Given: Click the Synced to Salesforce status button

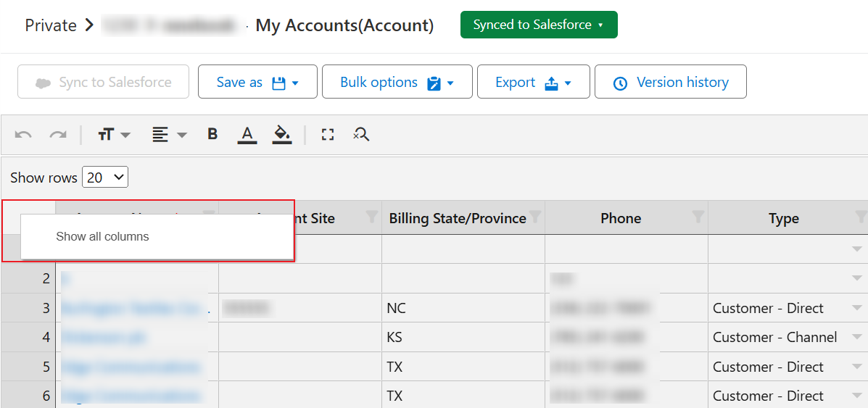Looking at the screenshot, I should point(539,25).
